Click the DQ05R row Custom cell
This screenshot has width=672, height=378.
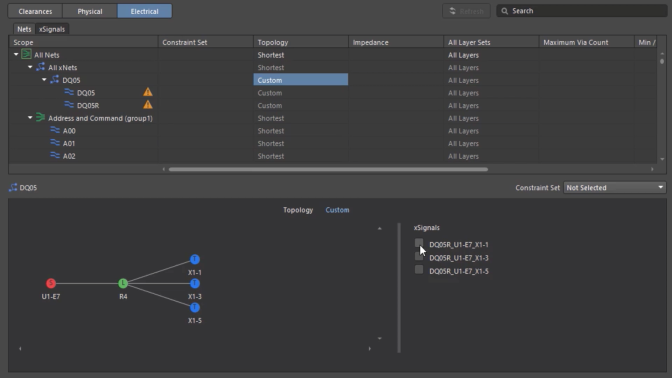[300, 105]
